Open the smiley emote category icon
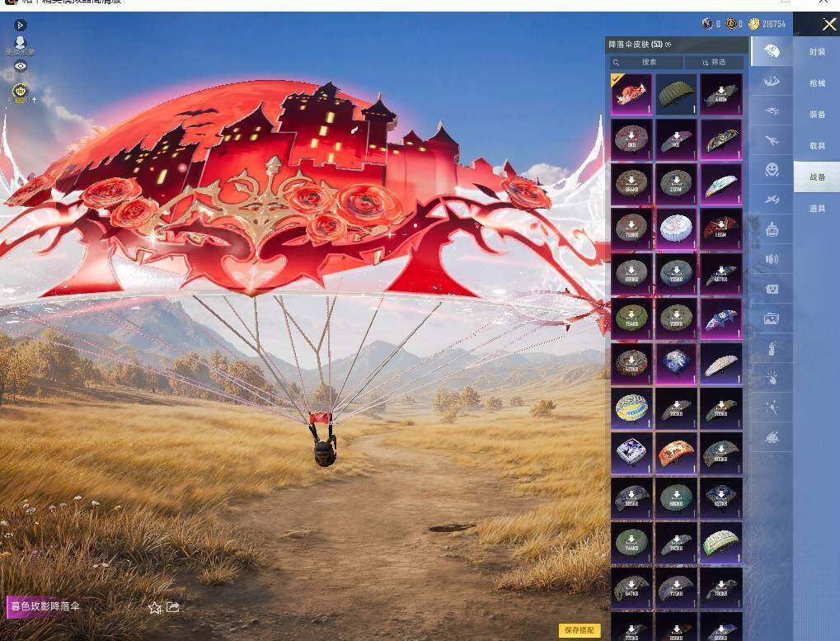 click(772, 170)
